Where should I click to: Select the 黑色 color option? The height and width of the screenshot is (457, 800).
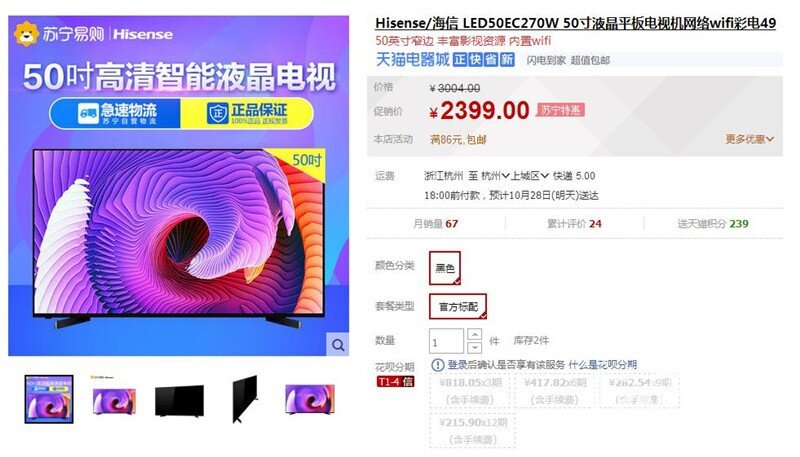[x=445, y=268]
